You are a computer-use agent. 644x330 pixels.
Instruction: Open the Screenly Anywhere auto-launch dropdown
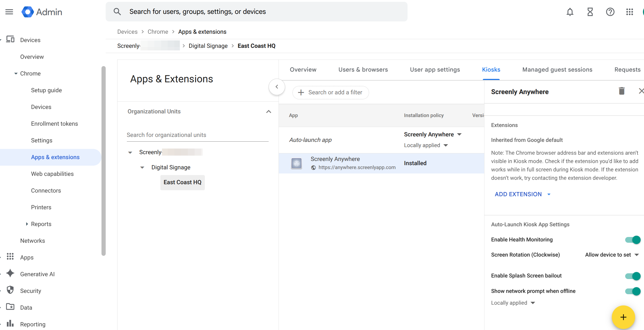click(433, 134)
